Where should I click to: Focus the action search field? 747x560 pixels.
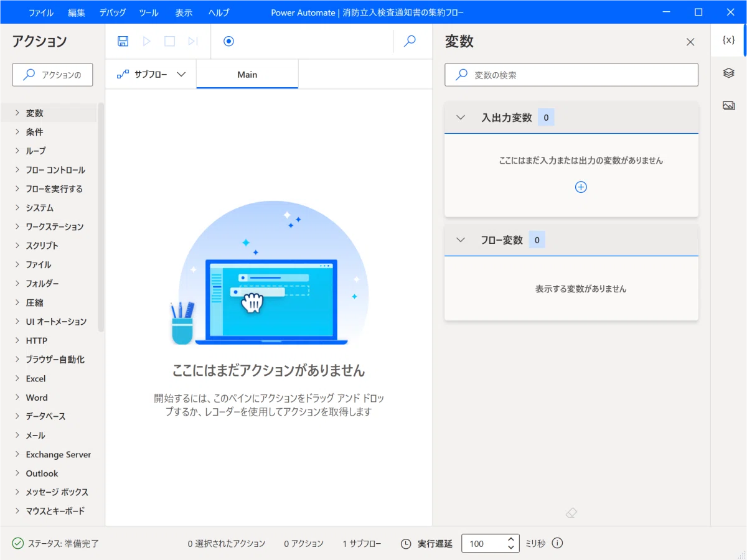coord(52,75)
